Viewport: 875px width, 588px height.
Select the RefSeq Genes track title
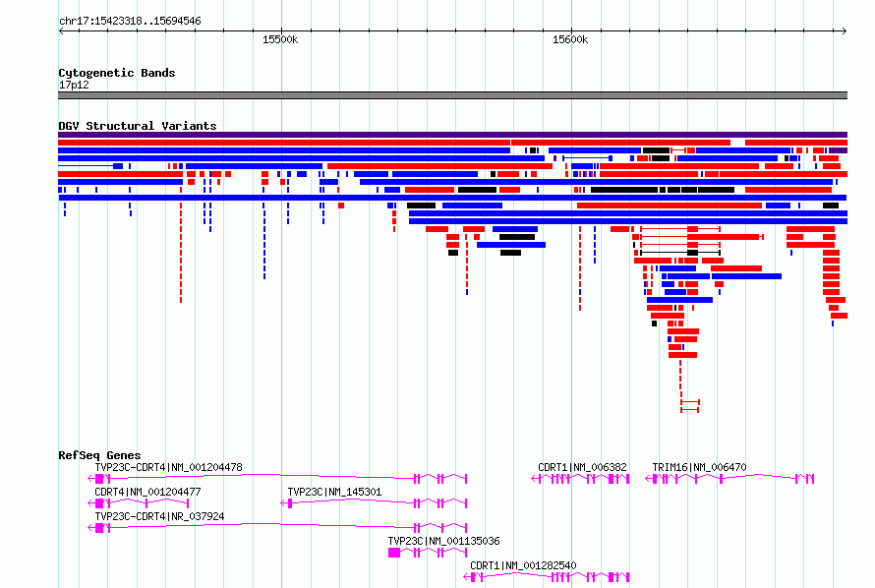tap(99, 455)
